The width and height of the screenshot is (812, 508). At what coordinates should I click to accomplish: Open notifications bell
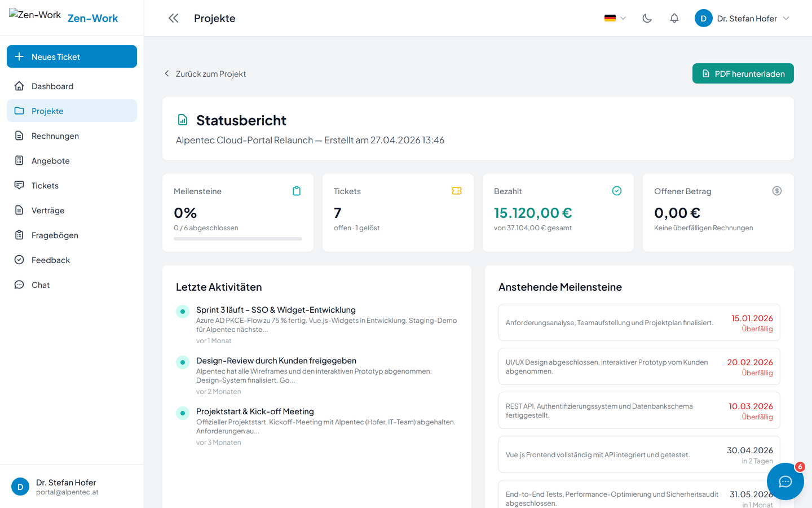[674, 18]
